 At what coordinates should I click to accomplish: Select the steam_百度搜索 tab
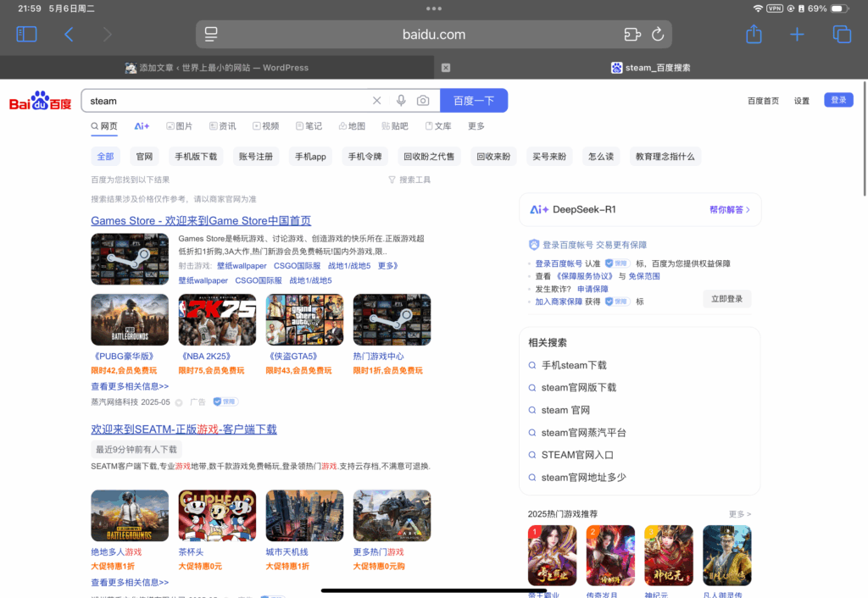click(x=651, y=68)
